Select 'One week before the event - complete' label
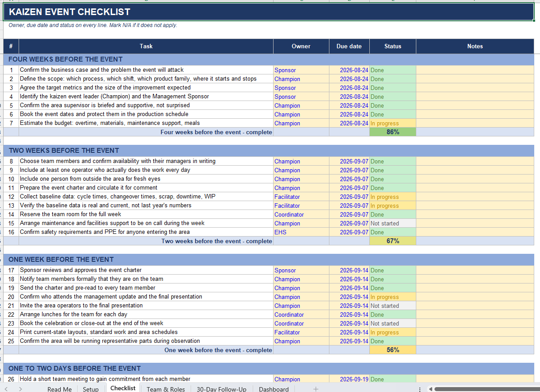540x392 pixels. [x=218, y=350]
